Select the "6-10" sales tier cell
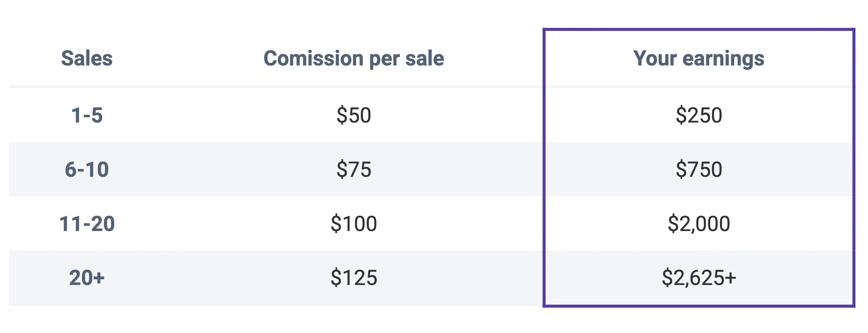868x333 pixels. click(x=87, y=169)
